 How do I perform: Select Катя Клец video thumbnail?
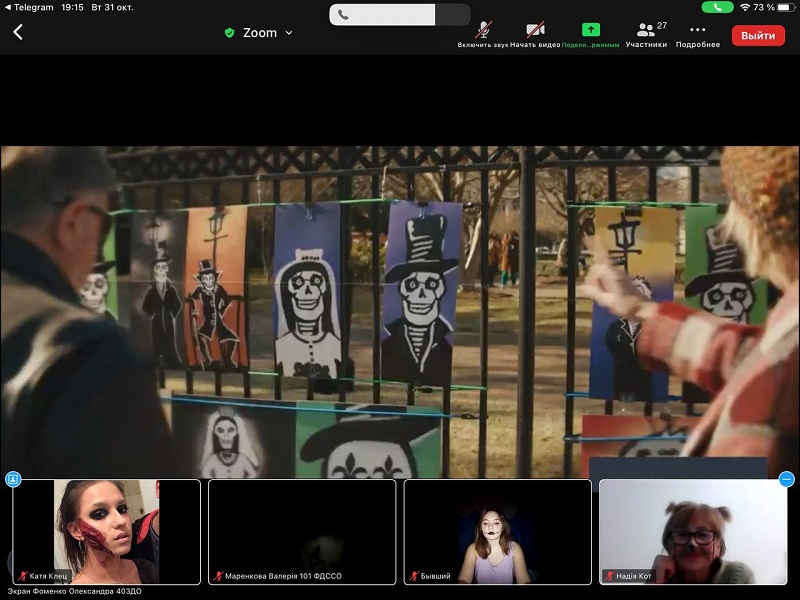click(107, 532)
